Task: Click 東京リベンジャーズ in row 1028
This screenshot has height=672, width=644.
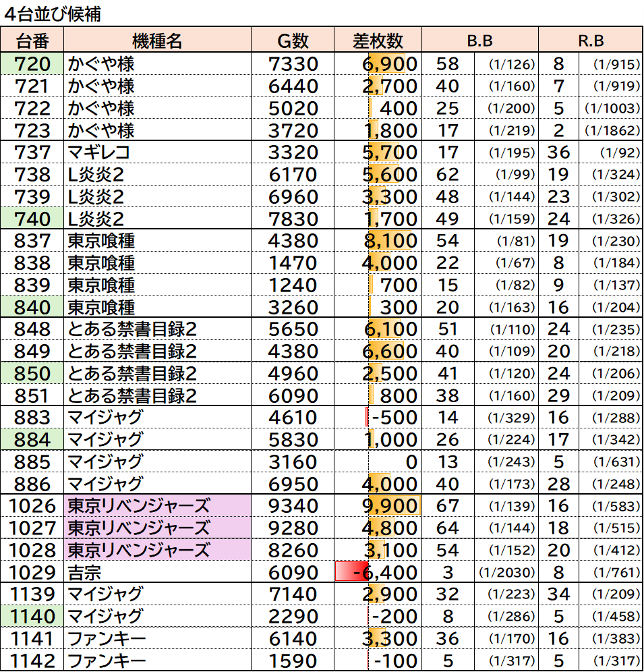Action: coord(139,551)
